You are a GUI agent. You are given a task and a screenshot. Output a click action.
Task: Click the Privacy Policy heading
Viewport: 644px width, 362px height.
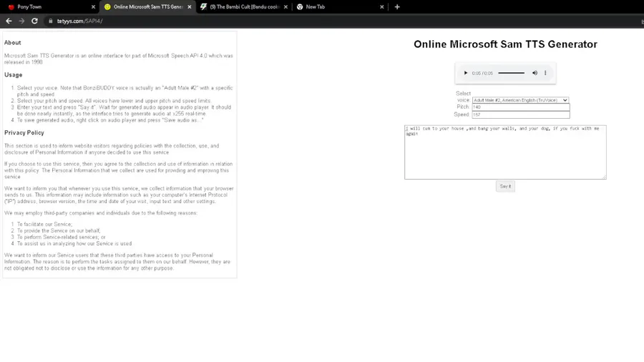(24, 132)
